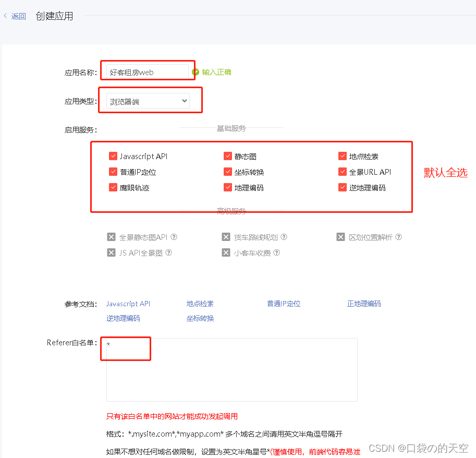Screen dimensions: 476x458
Task: Toggle the disabled 区划位置解析 checkbox
Action: pyautogui.click(x=341, y=237)
